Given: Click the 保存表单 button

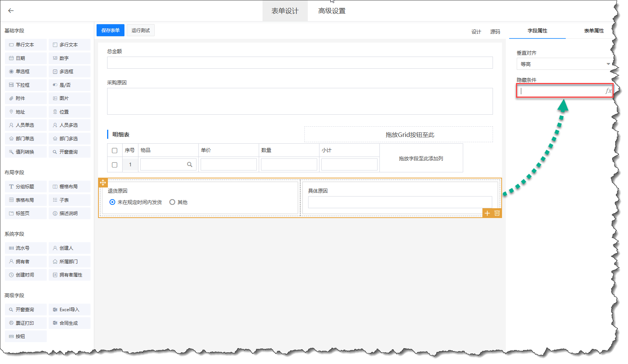Looking at the screenshot, I should (111, 30).
